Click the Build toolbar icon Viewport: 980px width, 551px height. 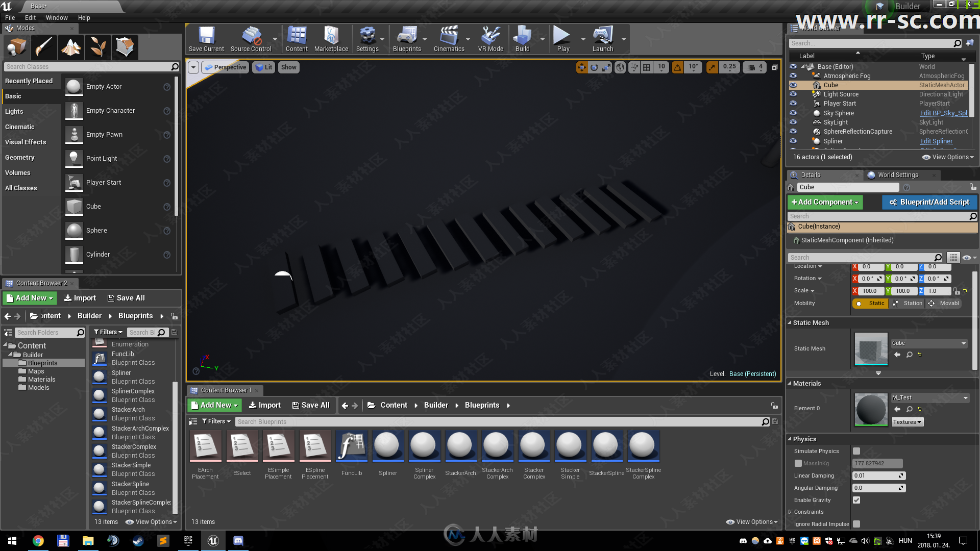click(523, 39)
